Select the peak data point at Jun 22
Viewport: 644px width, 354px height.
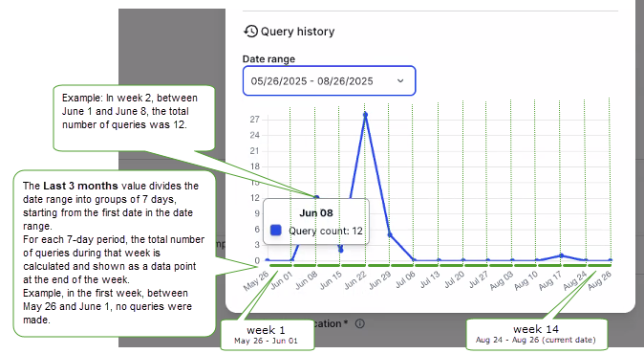[365, 115]
